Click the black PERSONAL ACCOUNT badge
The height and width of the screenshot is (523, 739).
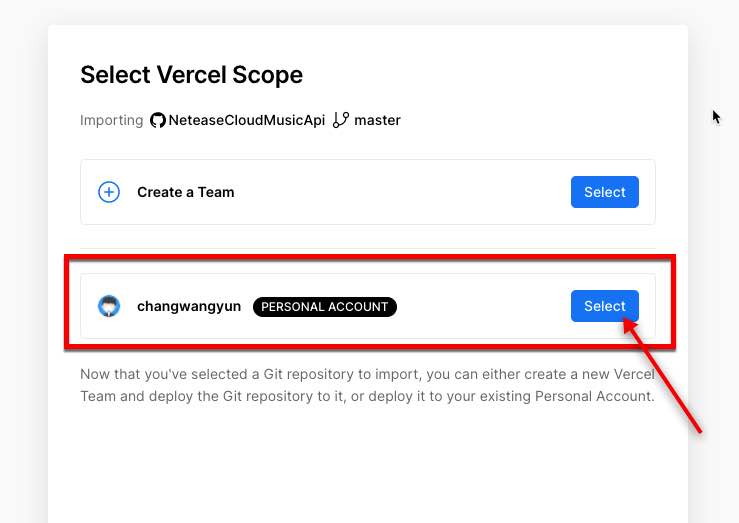[x=325, y=307]
